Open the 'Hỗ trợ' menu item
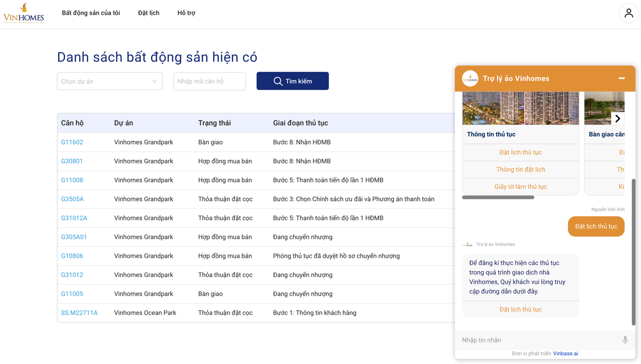641x364 pixels. [x=186, y=13]
